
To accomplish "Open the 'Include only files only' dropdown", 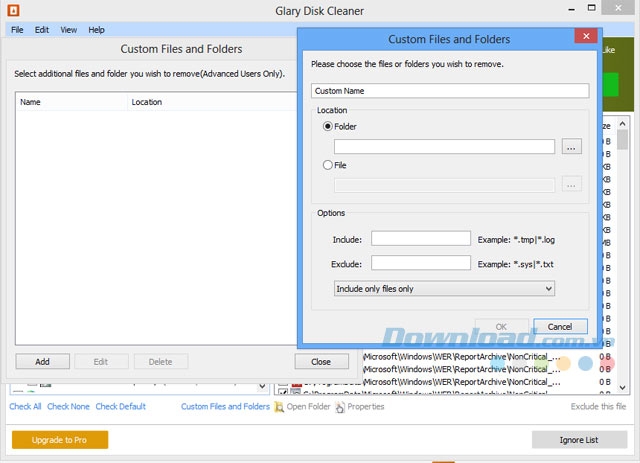I will (444, 288).
